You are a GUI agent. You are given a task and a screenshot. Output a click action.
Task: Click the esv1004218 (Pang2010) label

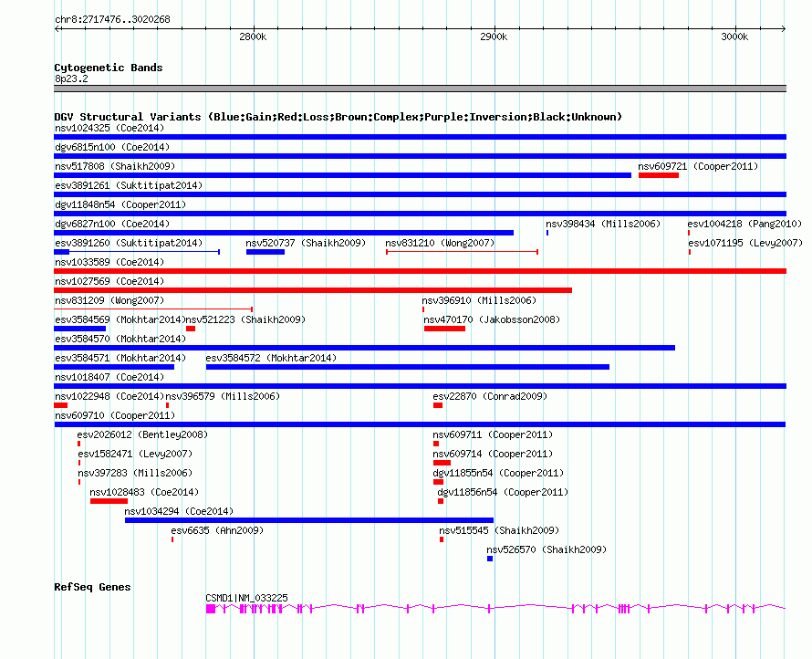(744, 224)
